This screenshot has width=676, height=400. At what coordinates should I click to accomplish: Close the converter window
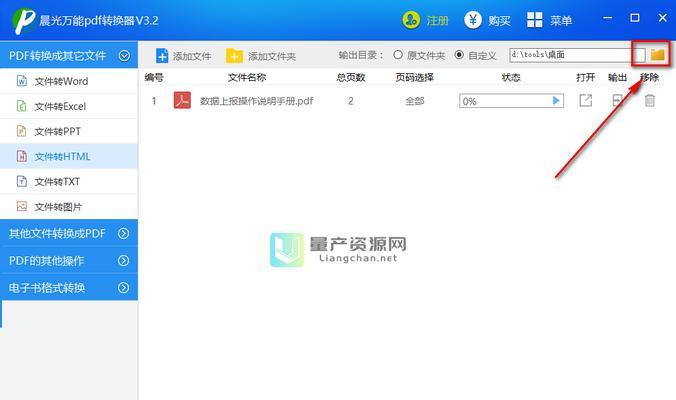click(663, 18)
